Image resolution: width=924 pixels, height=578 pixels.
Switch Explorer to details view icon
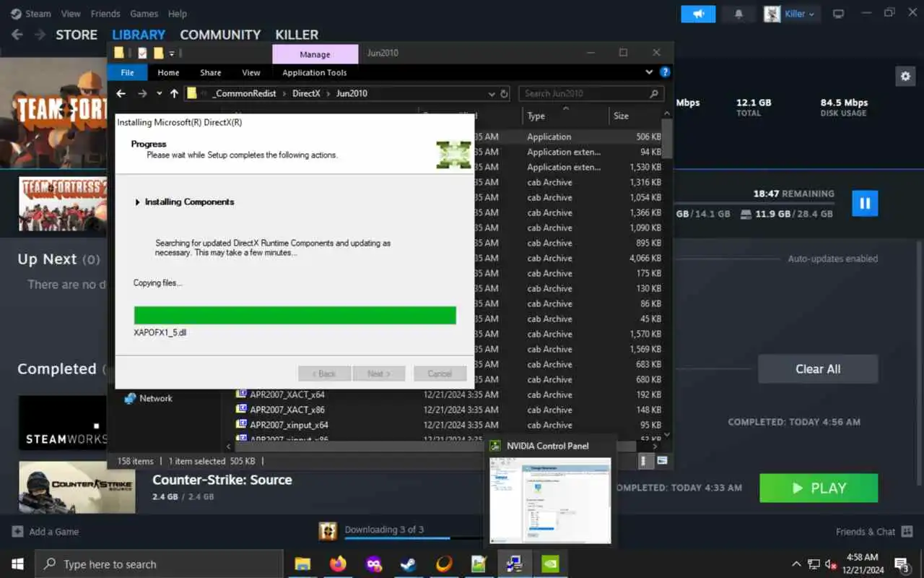tap(647, 461)
